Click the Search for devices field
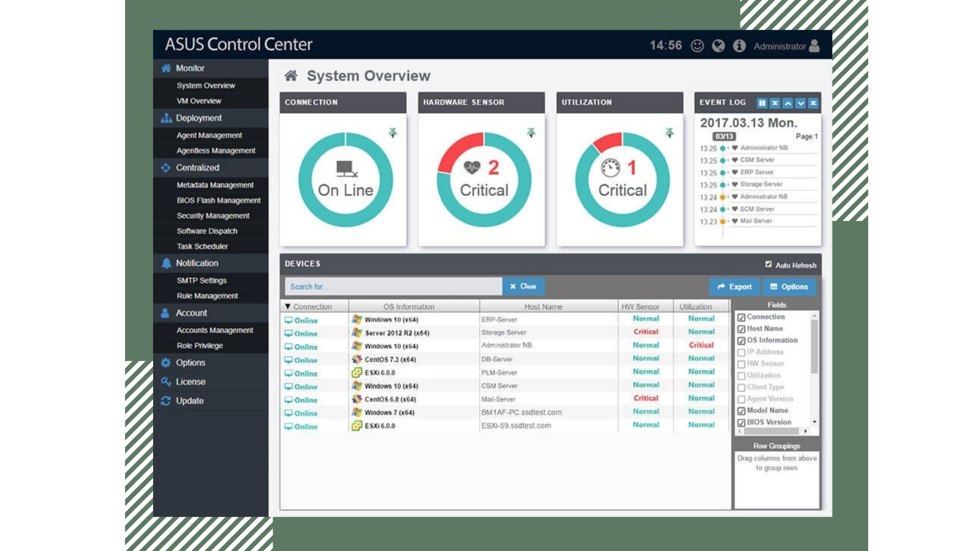 (393, 287)
